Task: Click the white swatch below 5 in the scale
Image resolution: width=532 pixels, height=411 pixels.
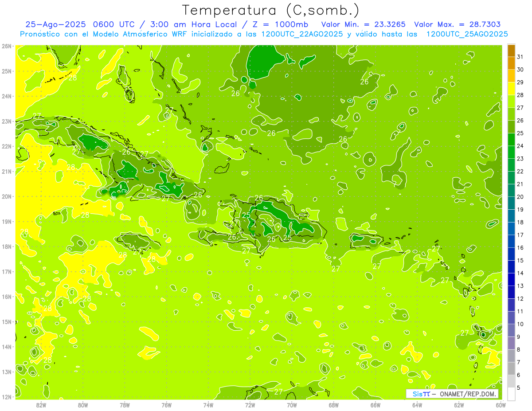Action: tap(511, 394)
